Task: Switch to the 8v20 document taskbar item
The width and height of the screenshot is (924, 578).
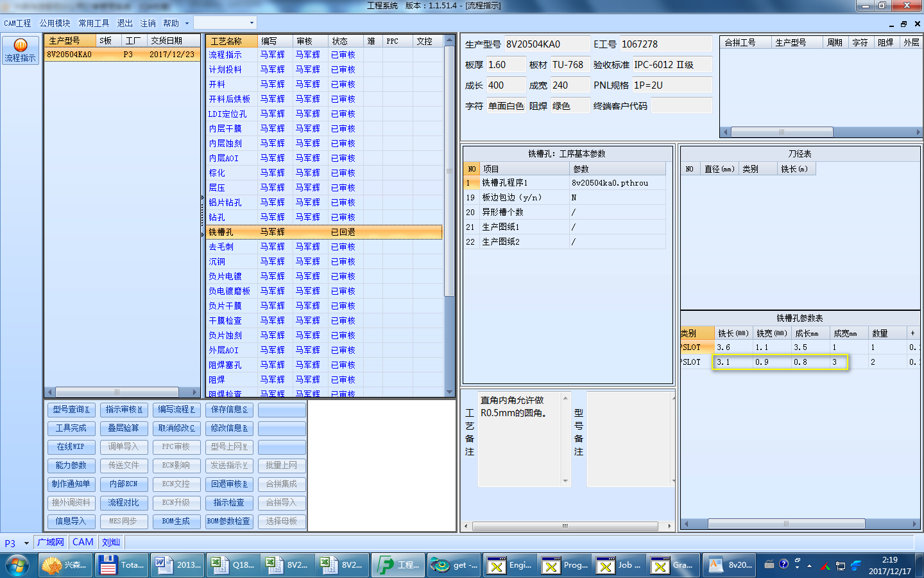Action: (730, 565)
